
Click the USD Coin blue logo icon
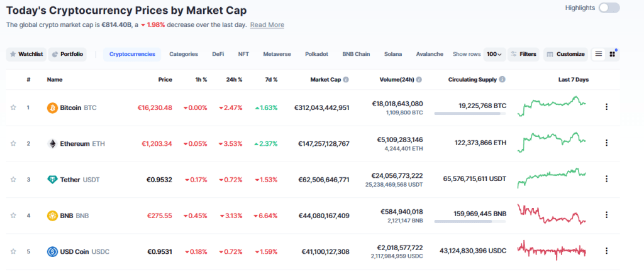tap(53, 251)
